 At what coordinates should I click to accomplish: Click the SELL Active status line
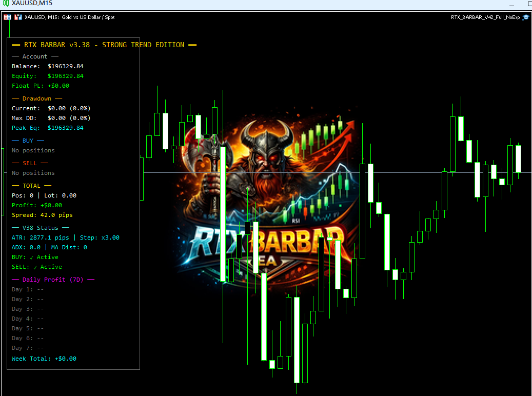[x=36, y=267]
